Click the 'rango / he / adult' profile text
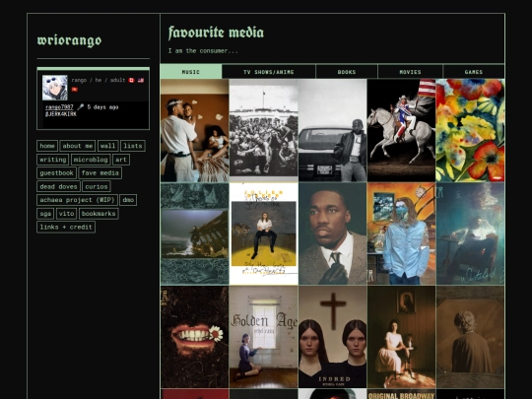Image resolution: width=532 pixels, height=399 pixels. pyautogui.click(x=99, y=81)
